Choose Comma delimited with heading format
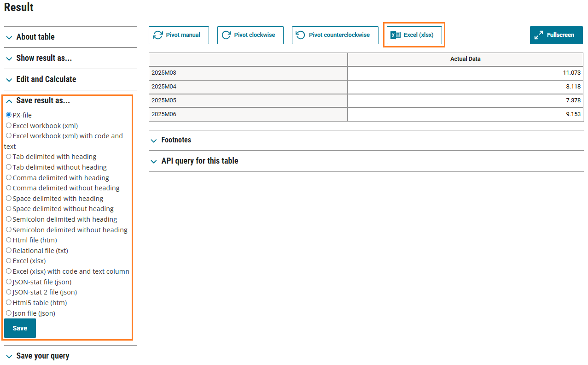Viewport: 588px width, 365px height. (x=9, y=177)
